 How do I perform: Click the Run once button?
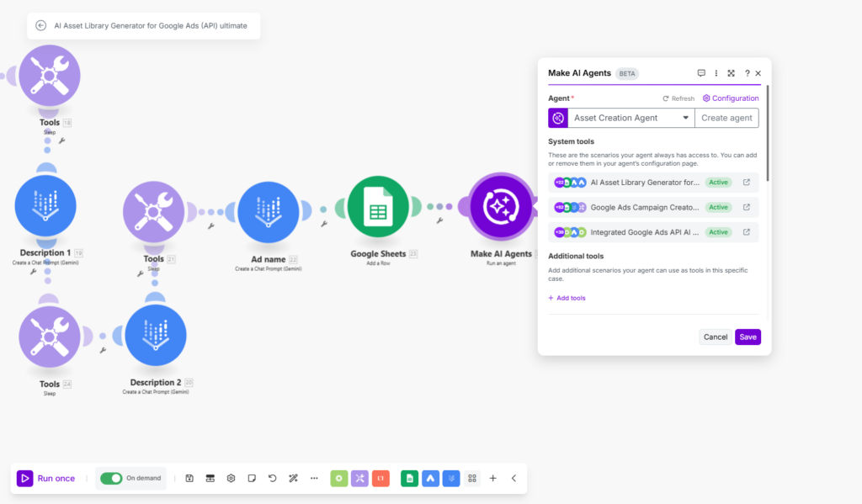tap(46, 478)
